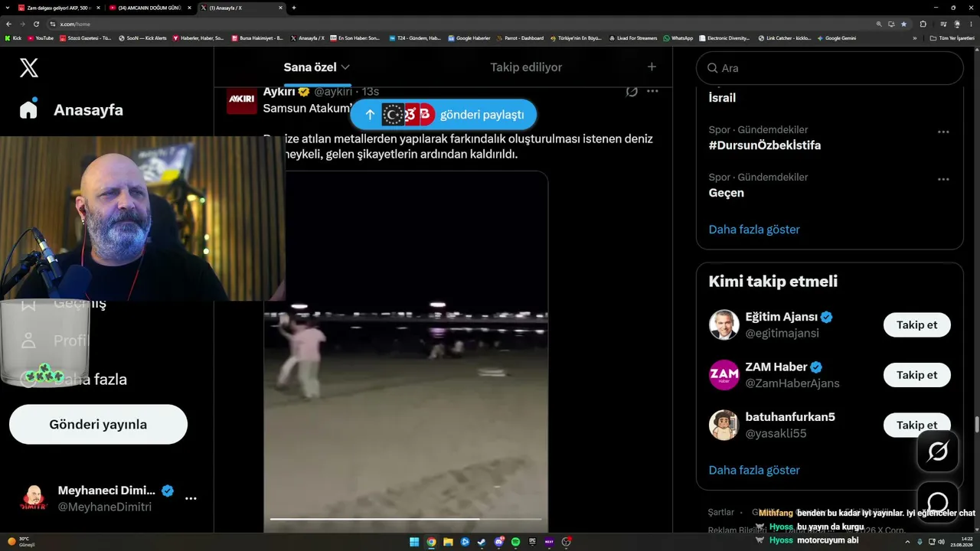The height and width of the screenshot is (551, 980).
Task: Open a new browser tab
Action: (x=294, y=8)
